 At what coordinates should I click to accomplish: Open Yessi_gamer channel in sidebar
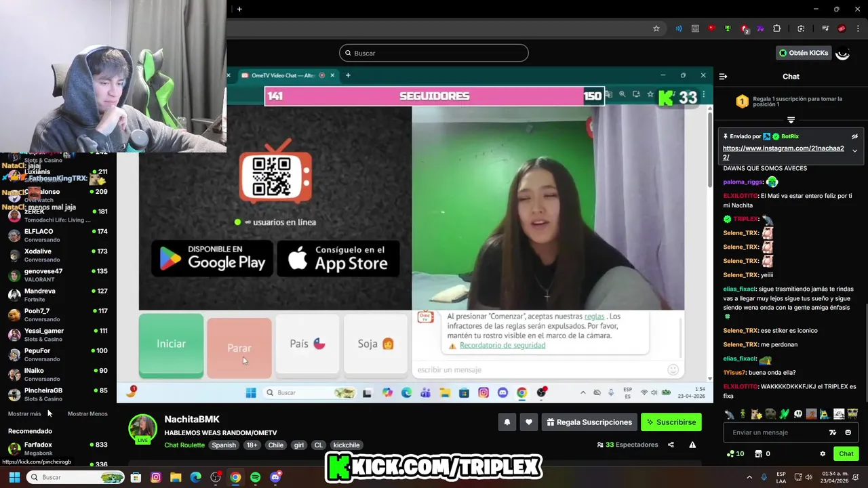click(58, 335)
